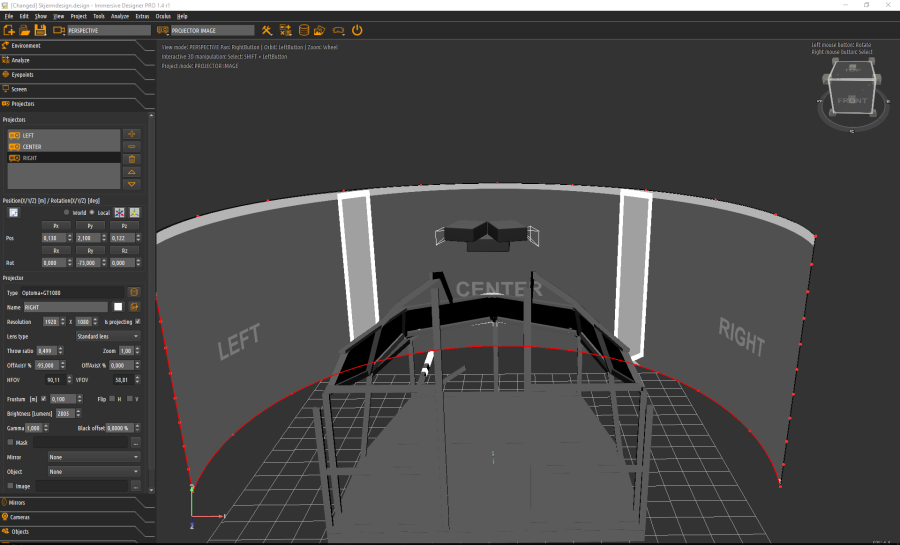Viewport: 900px width, 545px height.
Task: Click the white color swatch beside Name
Action: [x=117, y=307]
